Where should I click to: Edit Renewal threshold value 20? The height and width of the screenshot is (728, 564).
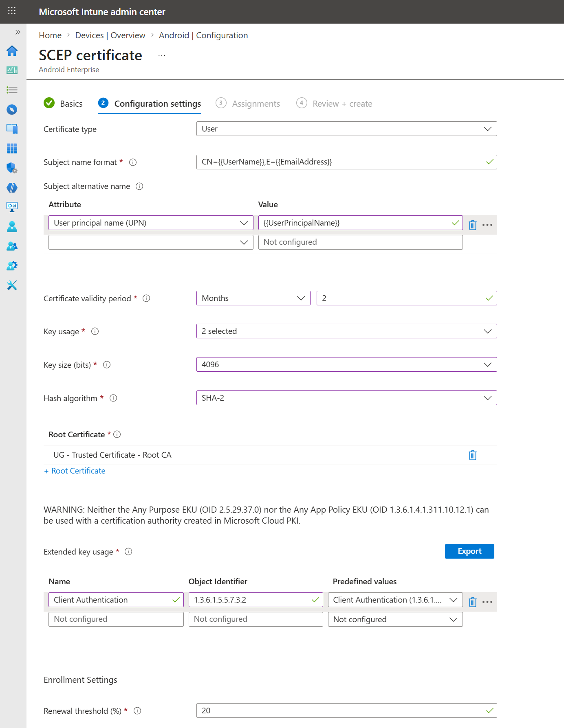point(346,710)
